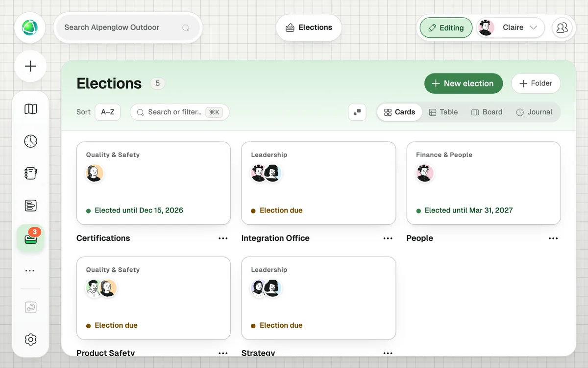Expand the Claire user dropdown chevron
The height and width of the screenshot is (368, 588).
point(534,27)
